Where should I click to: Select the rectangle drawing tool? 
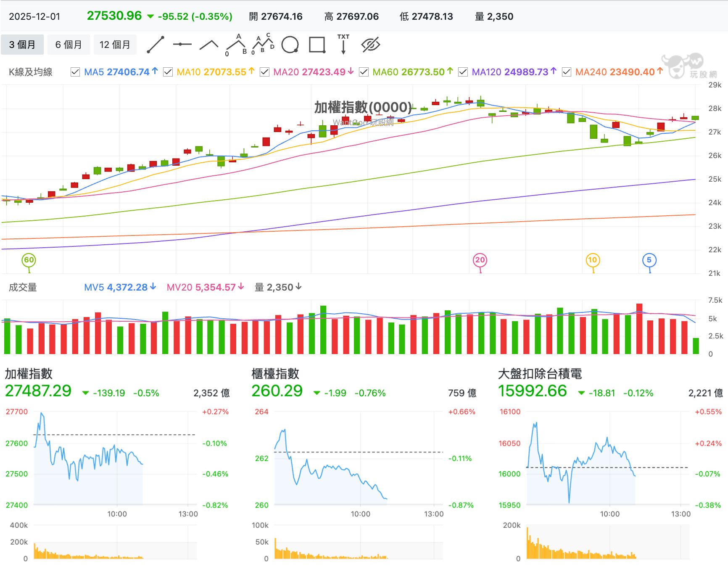pos(317,45)
